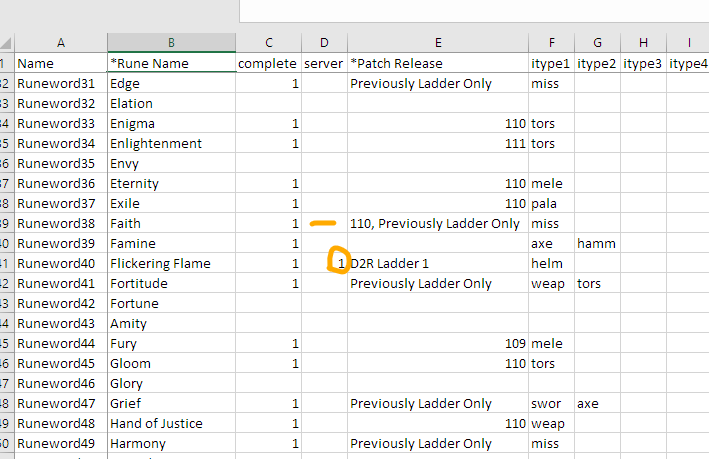Select column E header
The width and height of the screenshot is (709, 459).
(x=437, y=43)
